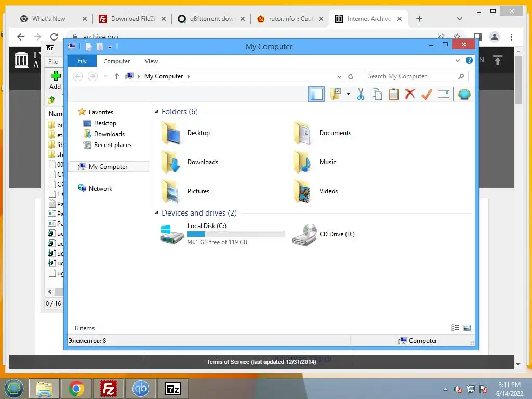Expand the My Computer breadcrumb arrow

189,76
